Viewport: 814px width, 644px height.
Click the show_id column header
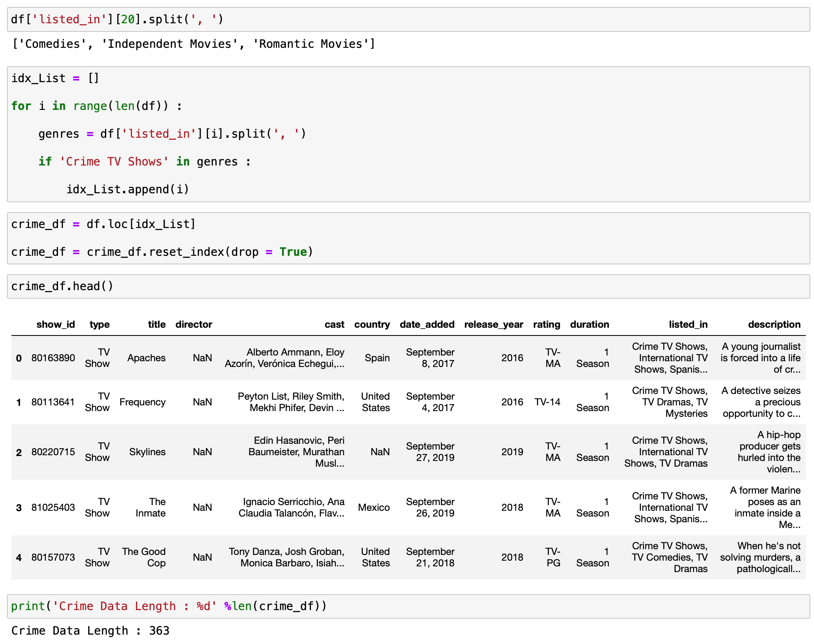(56, 324)
